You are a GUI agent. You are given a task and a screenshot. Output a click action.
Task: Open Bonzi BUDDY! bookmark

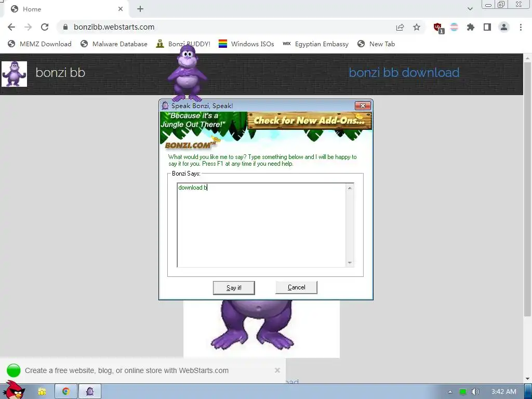[x=183, y=44]
